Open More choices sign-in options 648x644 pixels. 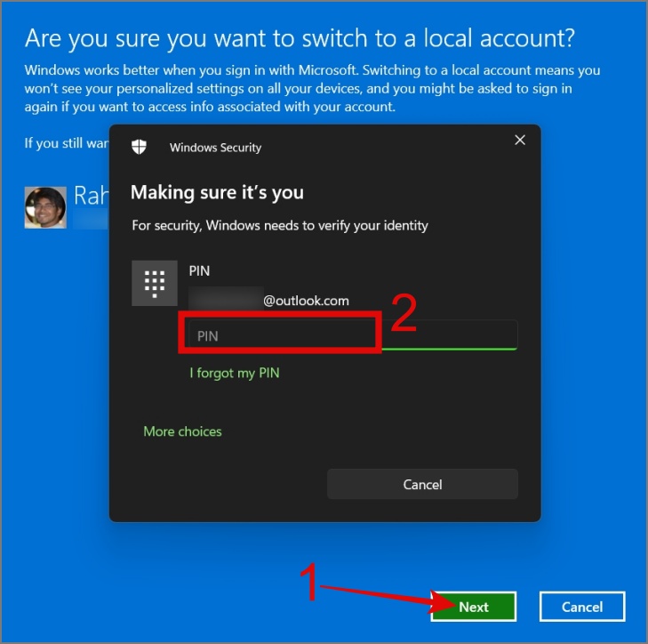click(182, 431)
